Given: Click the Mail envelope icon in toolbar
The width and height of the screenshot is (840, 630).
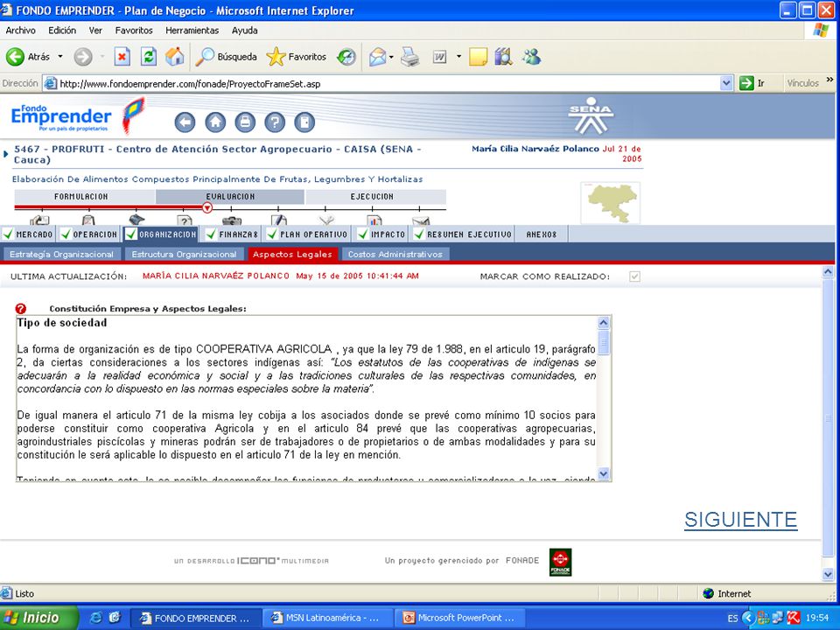Looking at the screenshot, I should [x=377, y=56].
